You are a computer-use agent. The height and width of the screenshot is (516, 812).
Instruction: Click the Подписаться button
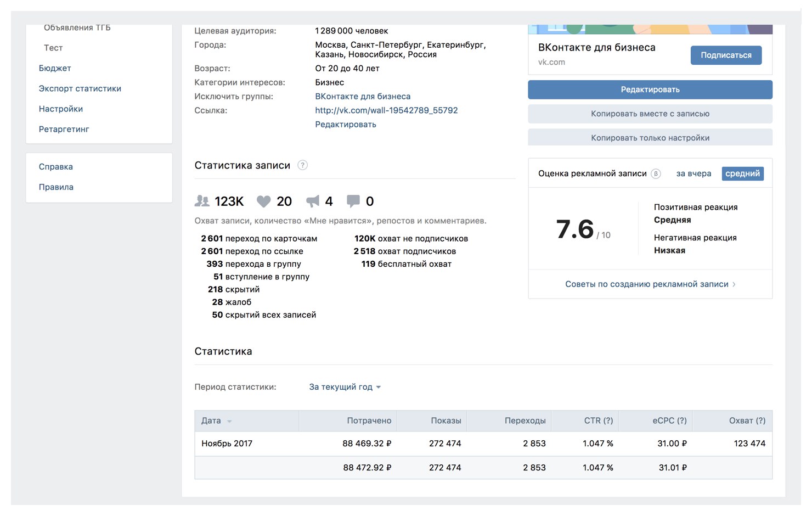tap(726, 55)
